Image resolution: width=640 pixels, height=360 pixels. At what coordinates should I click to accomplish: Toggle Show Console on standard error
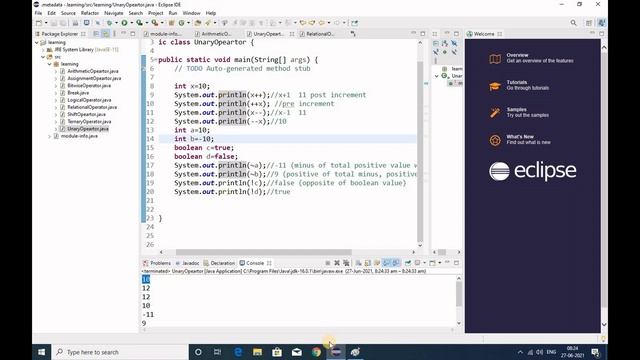pyautogui.click(x=396, y=263)
